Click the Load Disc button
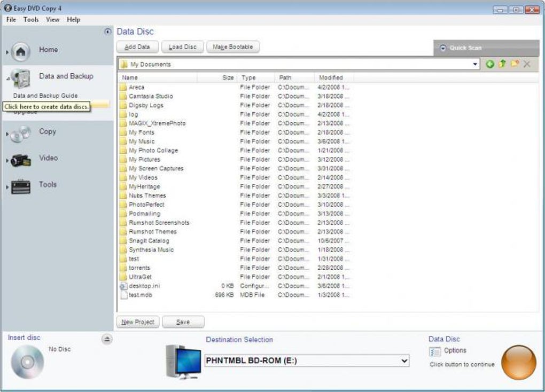The image size is (545, 392). tap(183, 47)
